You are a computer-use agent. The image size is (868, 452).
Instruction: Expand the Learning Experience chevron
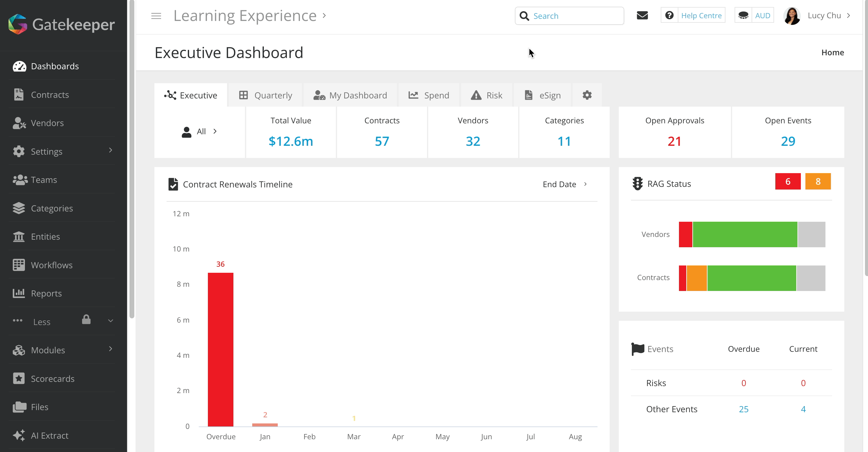[x=324, y=15]
